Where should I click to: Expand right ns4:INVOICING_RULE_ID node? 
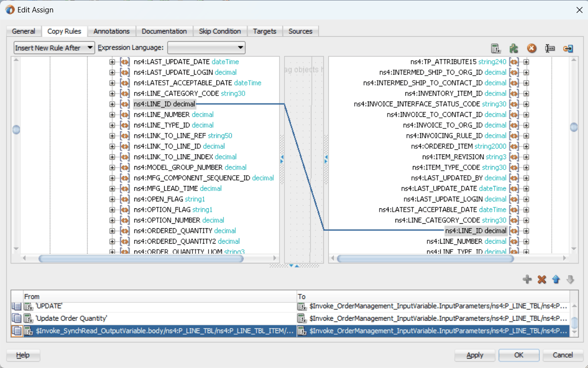point(526,136)
